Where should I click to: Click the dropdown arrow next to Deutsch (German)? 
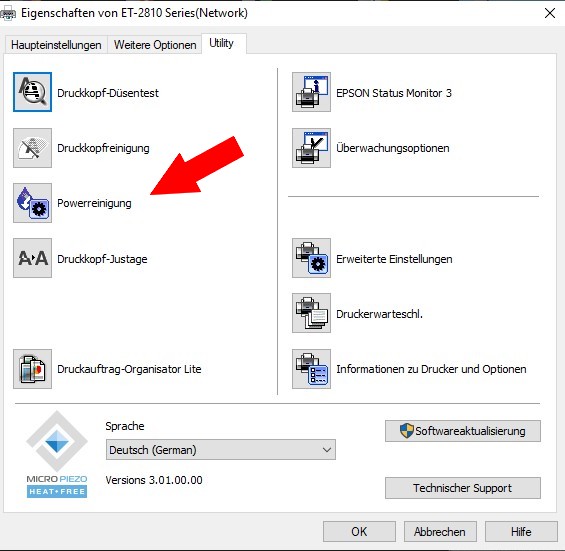point(326,450)
